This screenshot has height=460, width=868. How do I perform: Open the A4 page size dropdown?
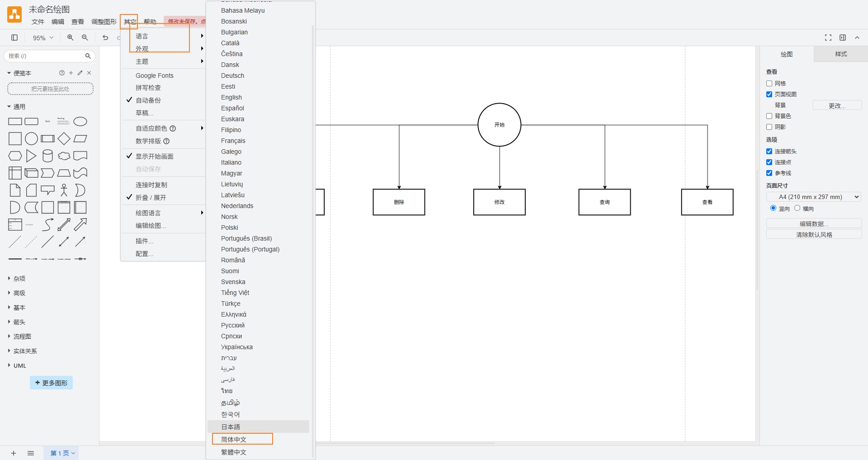click(x=813, y=197)
